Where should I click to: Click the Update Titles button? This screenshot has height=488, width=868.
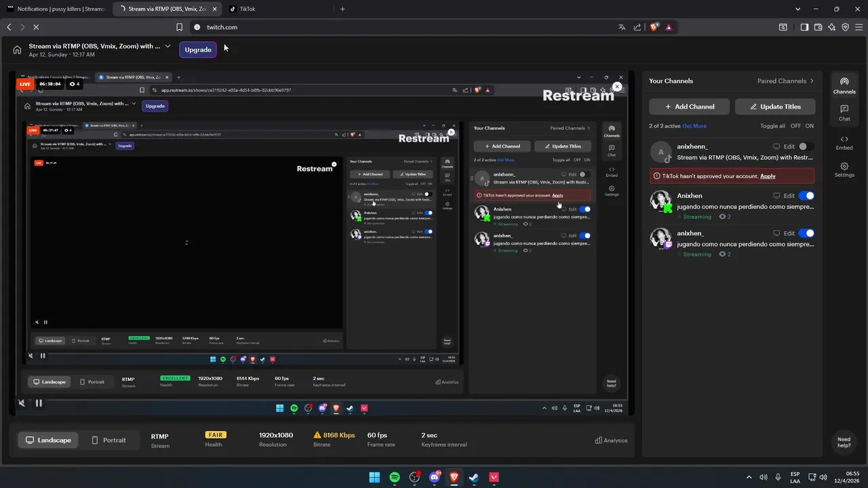775,106
